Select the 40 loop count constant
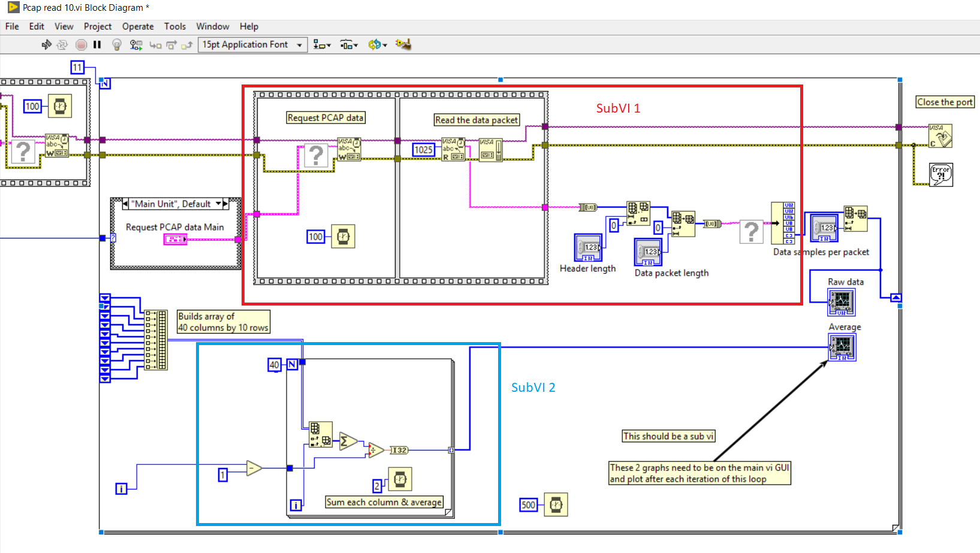This screenshot has width=980, height=553. pos(274,365)
